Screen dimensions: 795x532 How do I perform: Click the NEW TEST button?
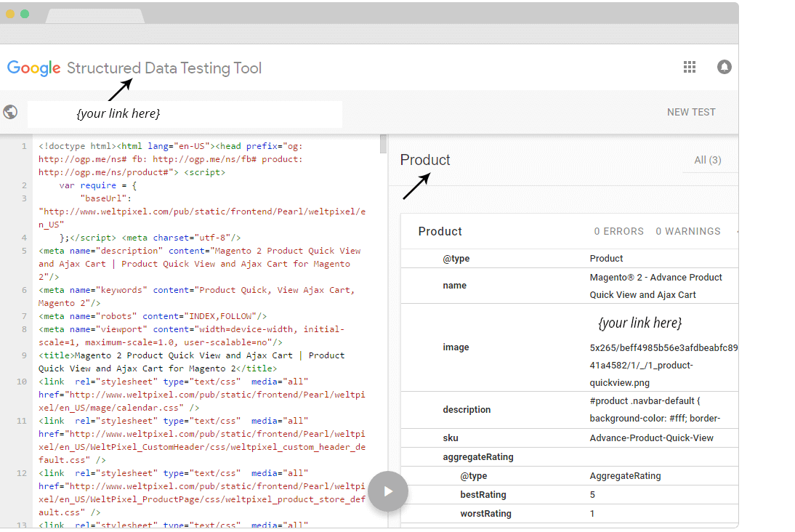pos(691,112)
